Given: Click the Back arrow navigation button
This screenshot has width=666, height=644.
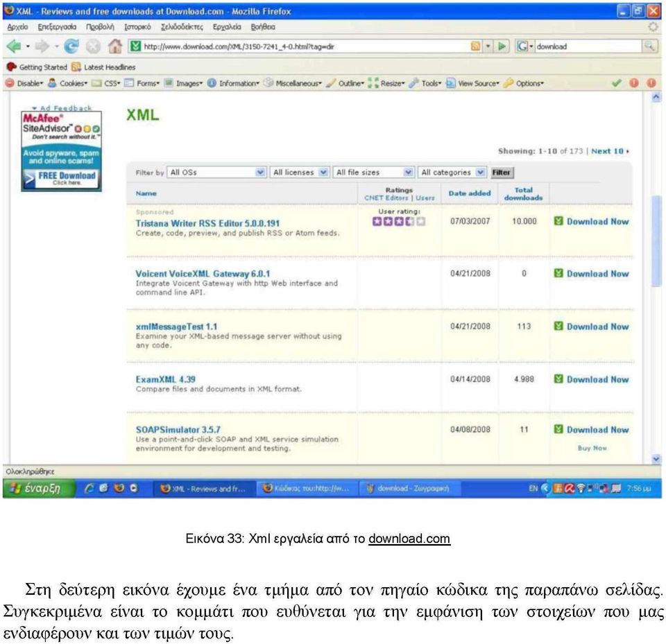Looking at the screenshot, I should tap(14, 46).
